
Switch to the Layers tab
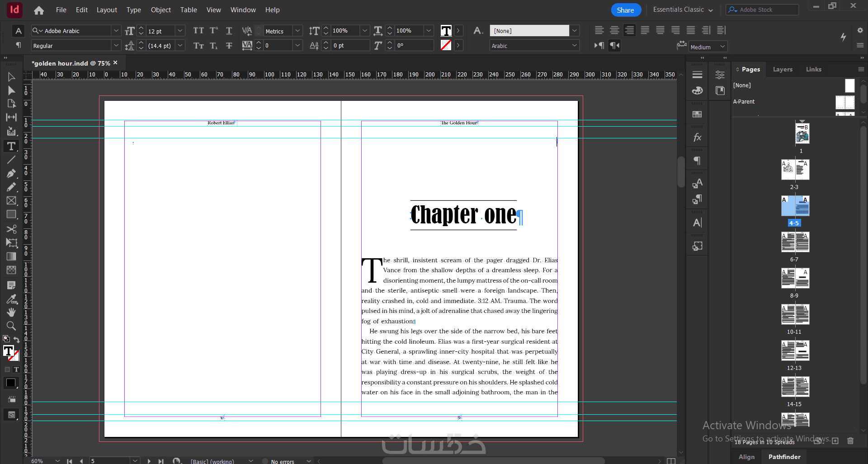click(x=782, y=69)
